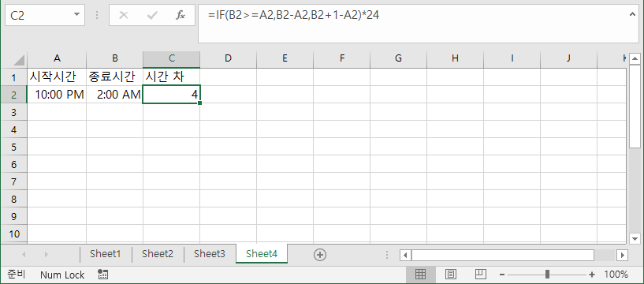Click the Num Lock status indicator

pyautogui.click(x=62, y=275)
